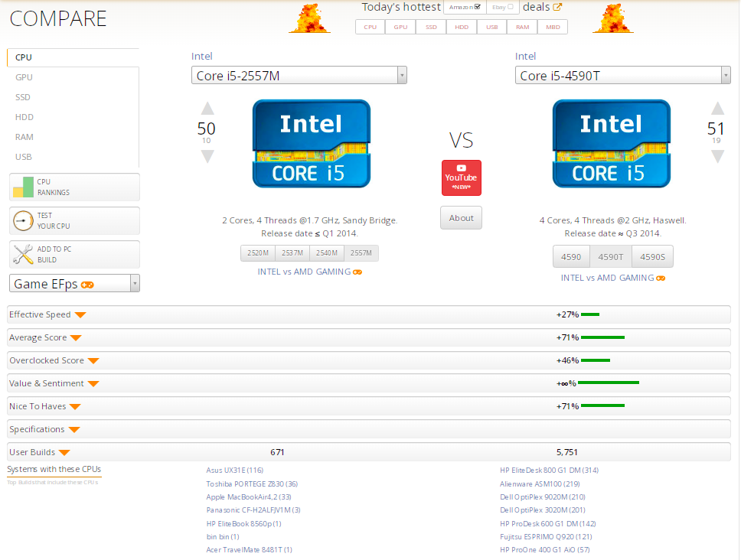Click the left Intel brand link

coord(202,56)
